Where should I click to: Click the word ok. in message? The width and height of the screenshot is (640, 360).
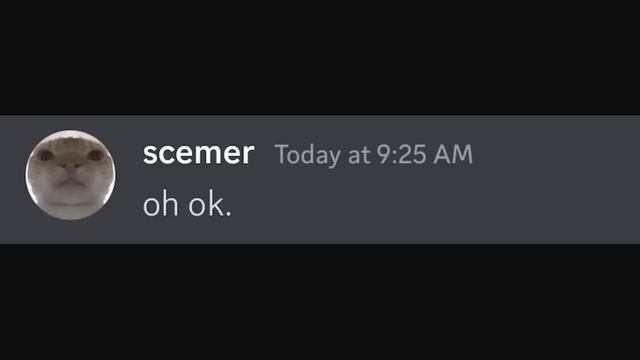click(210, 205)
